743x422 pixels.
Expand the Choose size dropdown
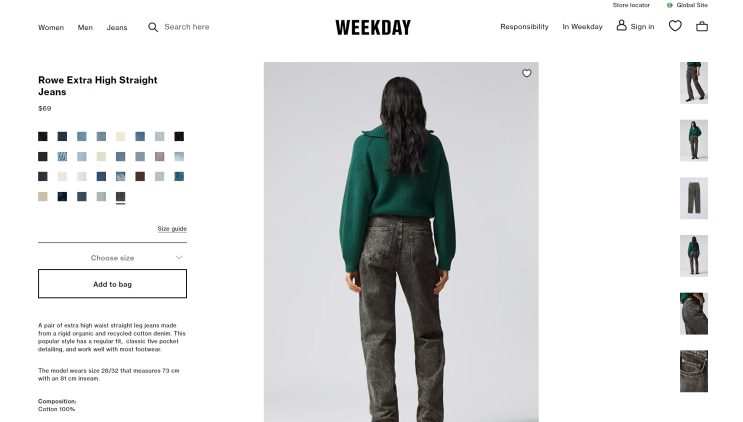coord(112,258)
